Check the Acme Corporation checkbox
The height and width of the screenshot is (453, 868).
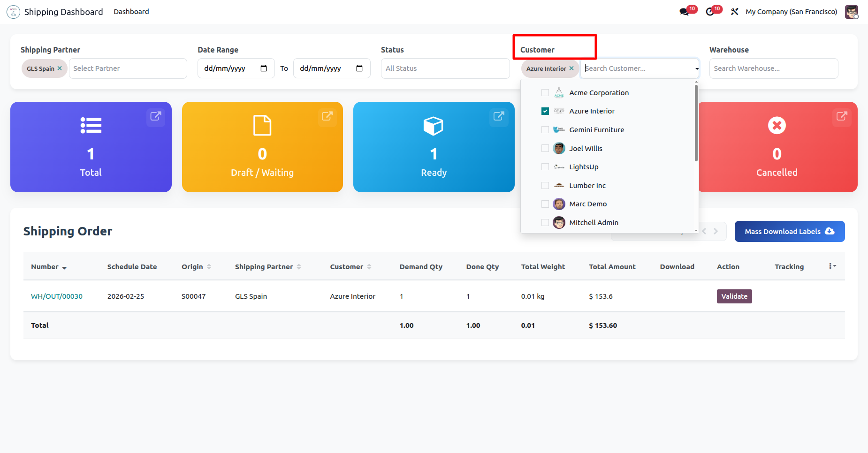pos(545,93)
